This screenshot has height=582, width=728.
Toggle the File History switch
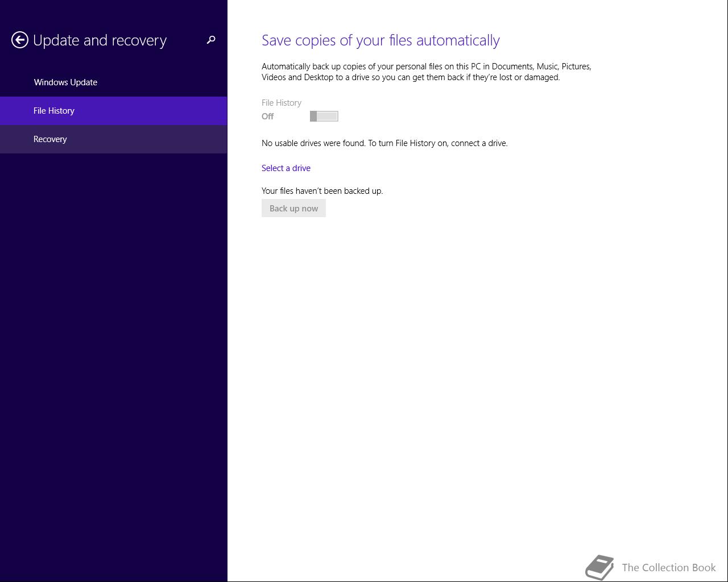[x=324, y=117]
